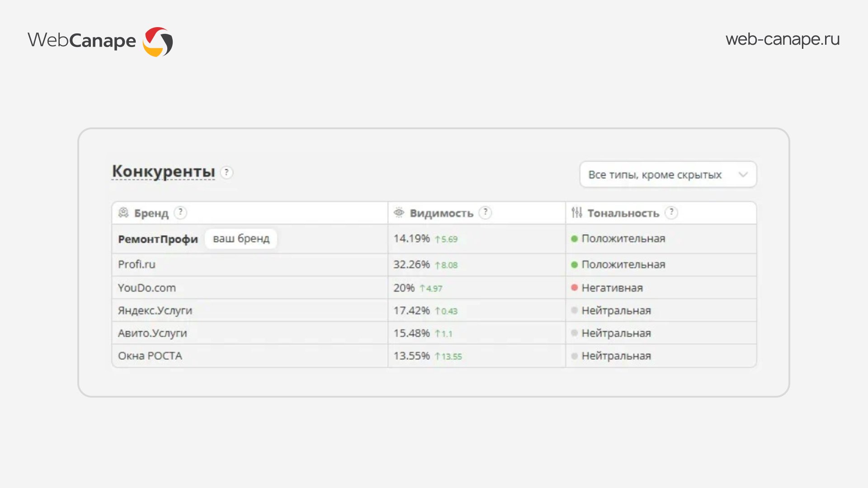Click the WebCanape logo swirl icon
Image resolution: width=868 pixels, height=488 pixels.
click(158, 42)
